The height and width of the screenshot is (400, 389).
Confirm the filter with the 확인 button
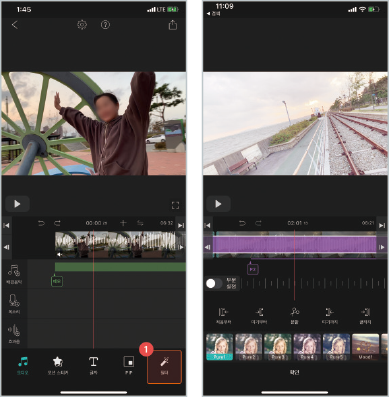(294, 372)
